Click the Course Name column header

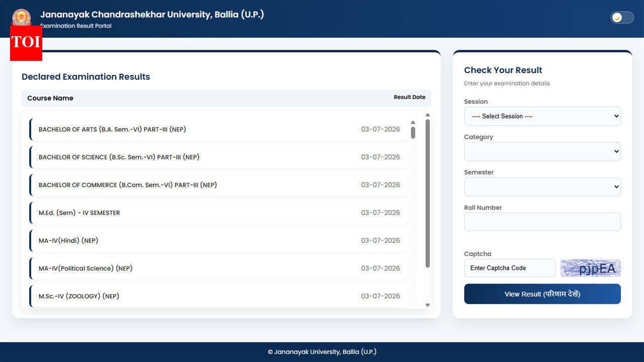[50, 98]
